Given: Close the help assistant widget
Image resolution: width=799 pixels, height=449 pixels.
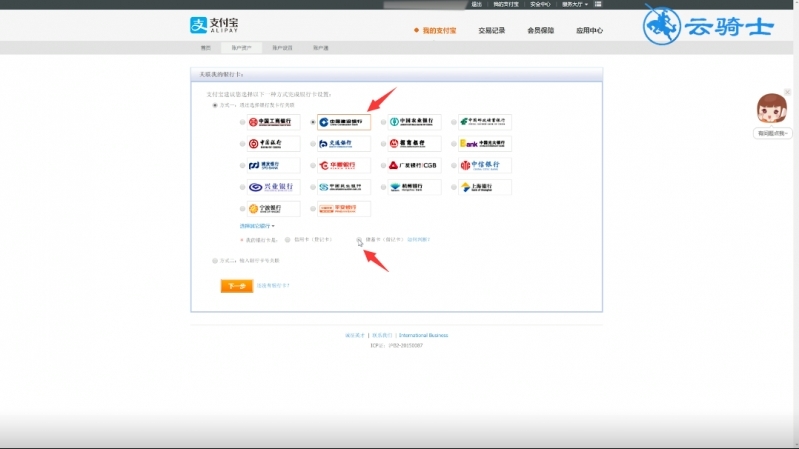Looking at the screenshot, I should point(787,92).
